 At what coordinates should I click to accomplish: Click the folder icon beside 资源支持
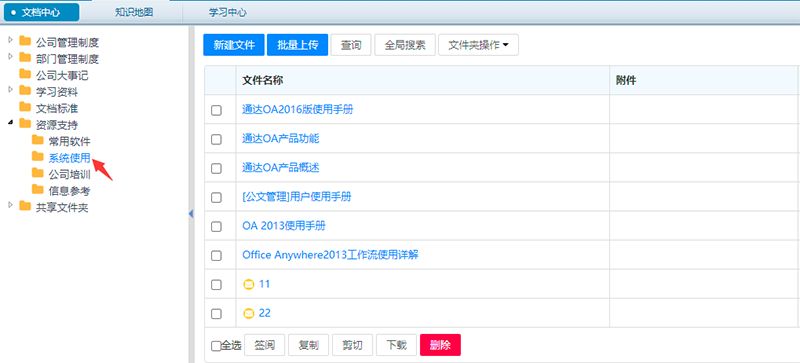tap(25, 124)
